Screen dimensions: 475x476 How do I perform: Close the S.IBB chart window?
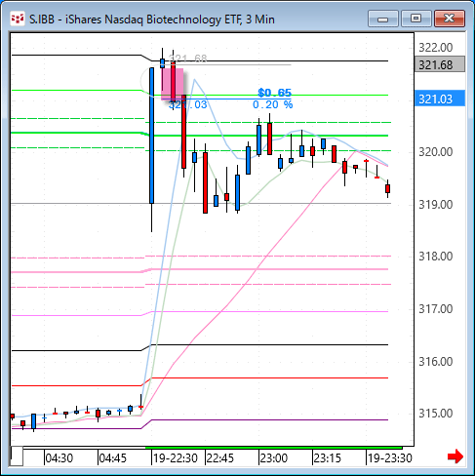tap(450, 19)
